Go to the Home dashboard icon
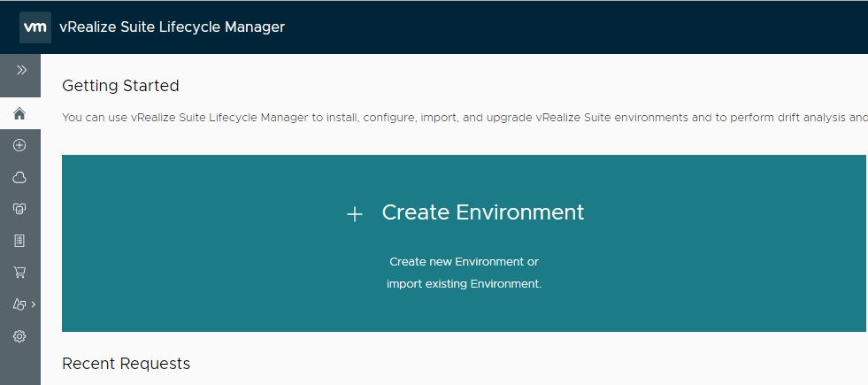 19,113
